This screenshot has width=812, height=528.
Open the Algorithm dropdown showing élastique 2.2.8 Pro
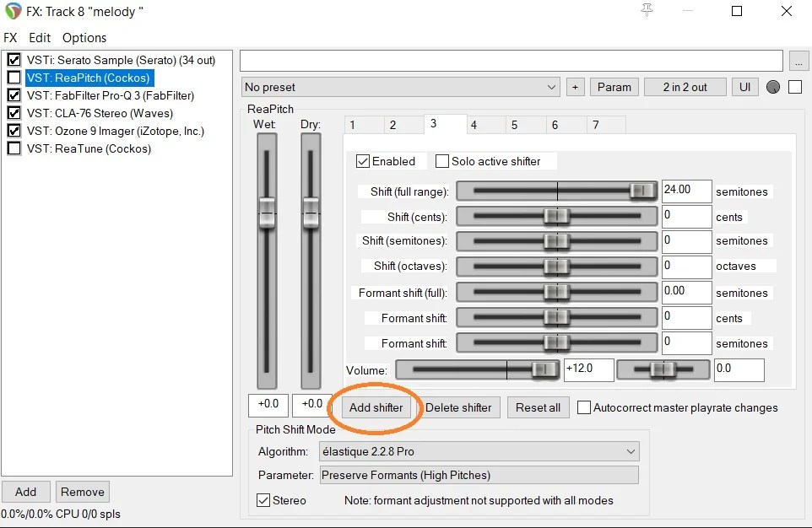[479, 451]
